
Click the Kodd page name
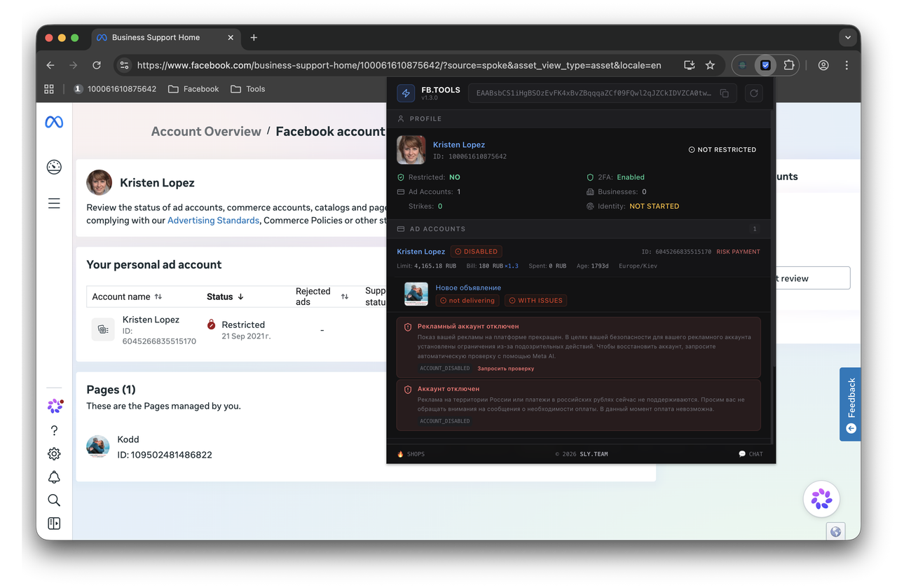[128, 439]
